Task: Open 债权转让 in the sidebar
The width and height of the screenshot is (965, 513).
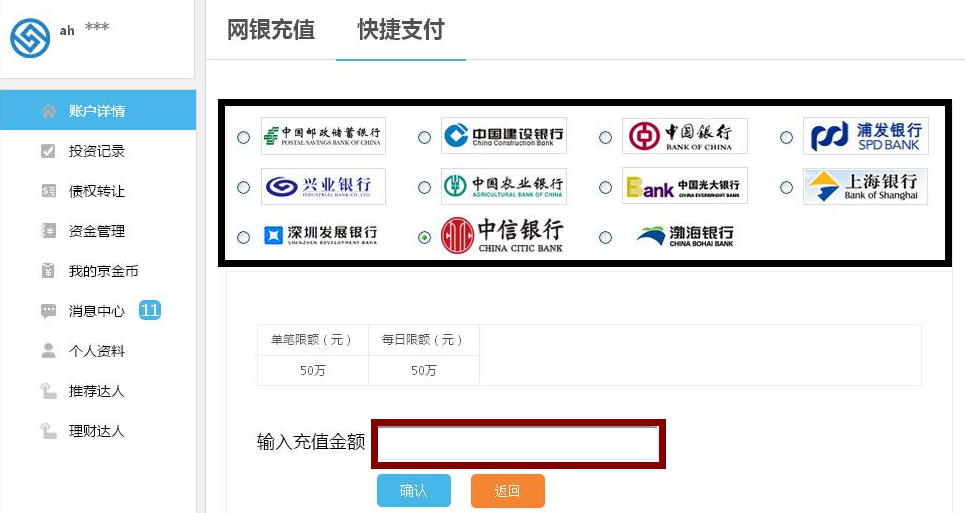Action: [x=98, y=191]
